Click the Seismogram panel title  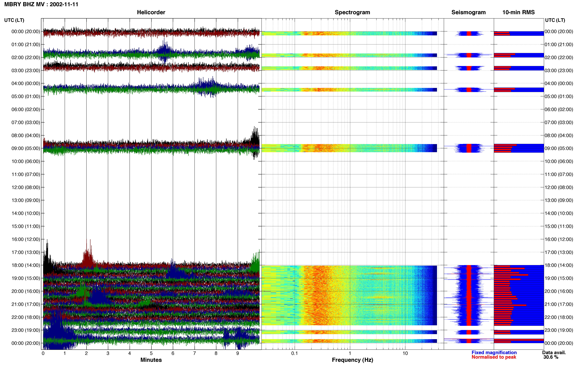point(468,12)
